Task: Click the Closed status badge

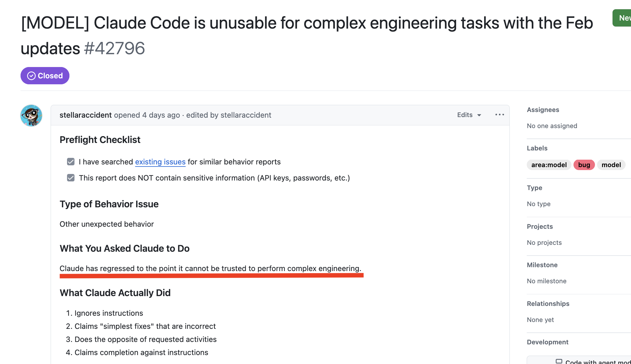Action: pos(45,76)
